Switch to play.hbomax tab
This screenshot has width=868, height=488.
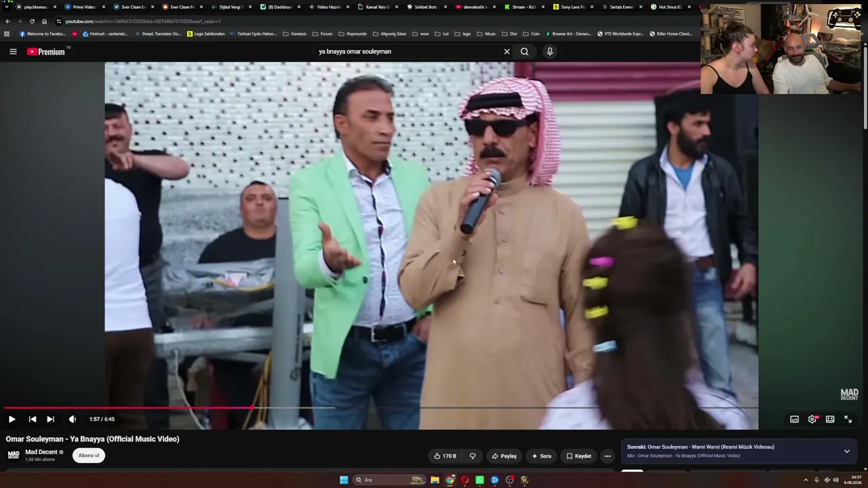tap(37, 7)
